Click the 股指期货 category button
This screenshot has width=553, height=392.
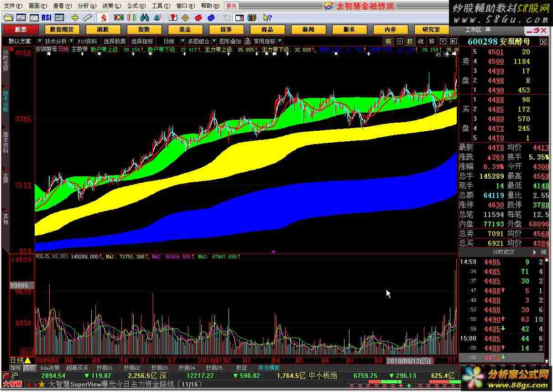click(x=62, y=29)
